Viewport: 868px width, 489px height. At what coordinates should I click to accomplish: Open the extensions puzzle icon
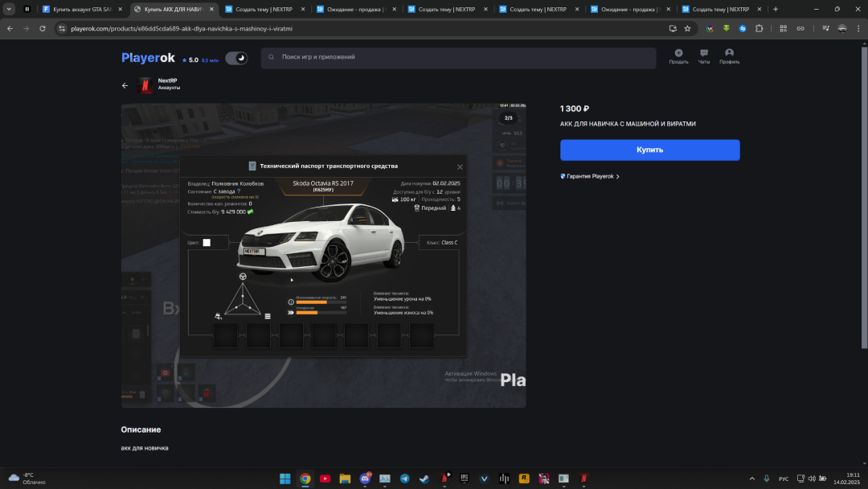759,28
